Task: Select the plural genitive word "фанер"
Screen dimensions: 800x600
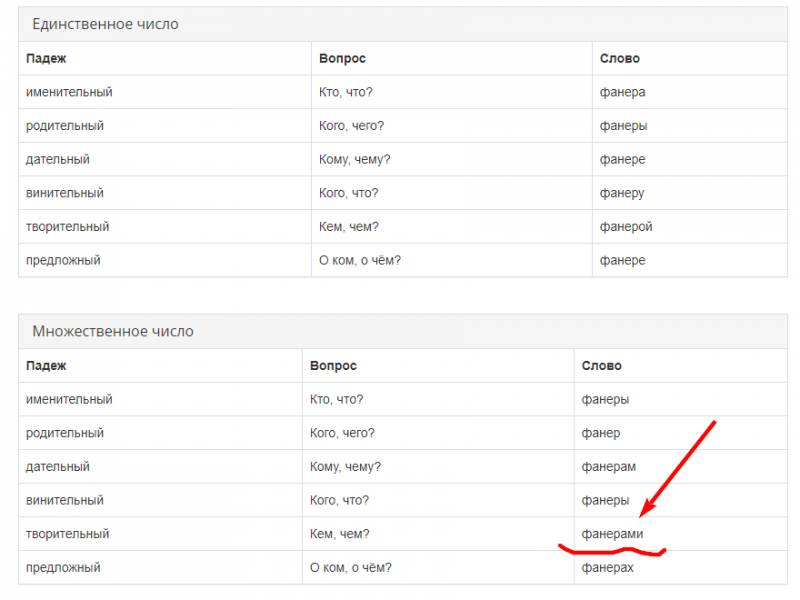Action: [x=600, y=433]
